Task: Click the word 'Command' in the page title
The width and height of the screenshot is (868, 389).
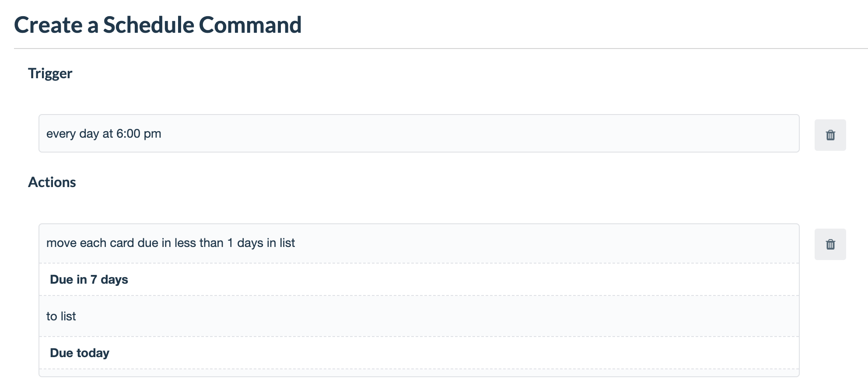Action: point(250,25)
